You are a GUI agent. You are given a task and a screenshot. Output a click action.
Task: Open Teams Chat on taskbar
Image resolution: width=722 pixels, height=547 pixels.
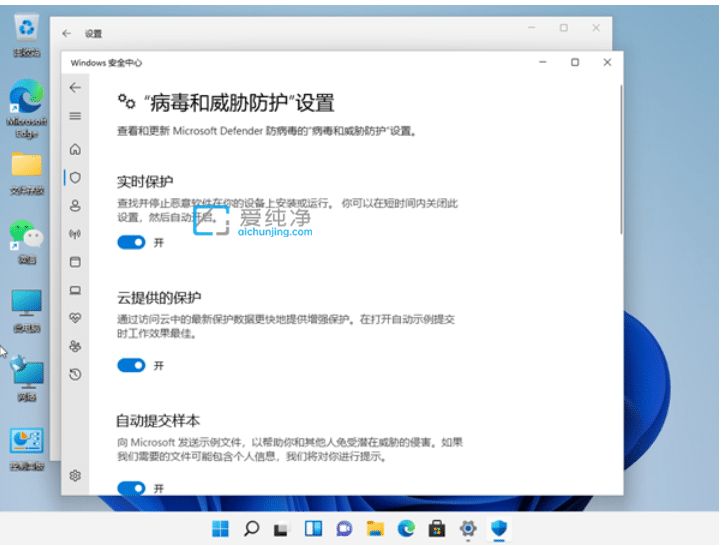344,529
